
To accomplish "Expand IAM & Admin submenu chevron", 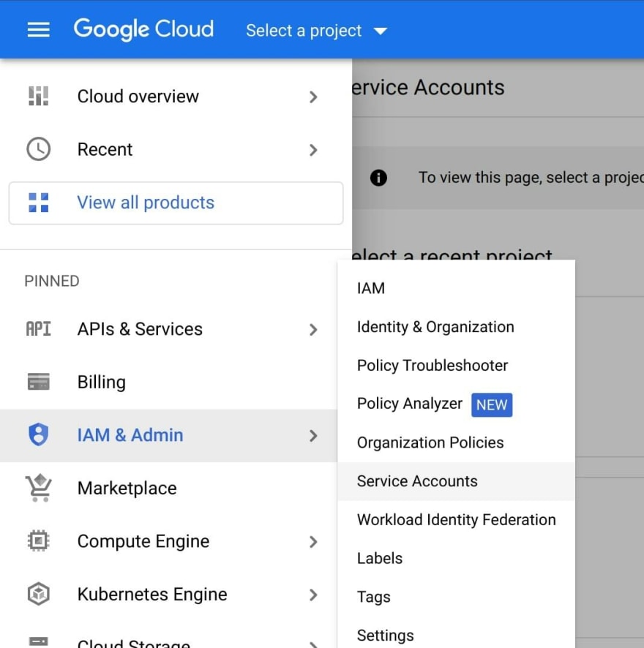I will pyautogui.click(x=313, y=436).
